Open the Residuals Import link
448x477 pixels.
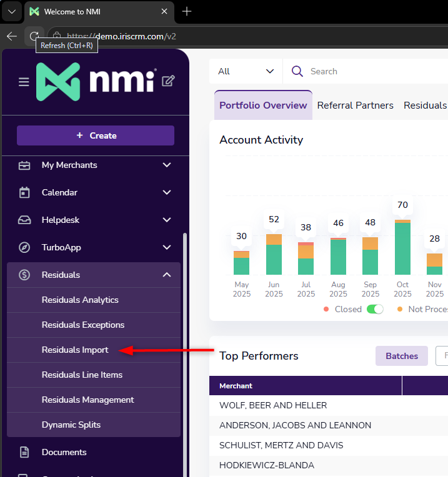pyautogui.click(x=75, y=350)
